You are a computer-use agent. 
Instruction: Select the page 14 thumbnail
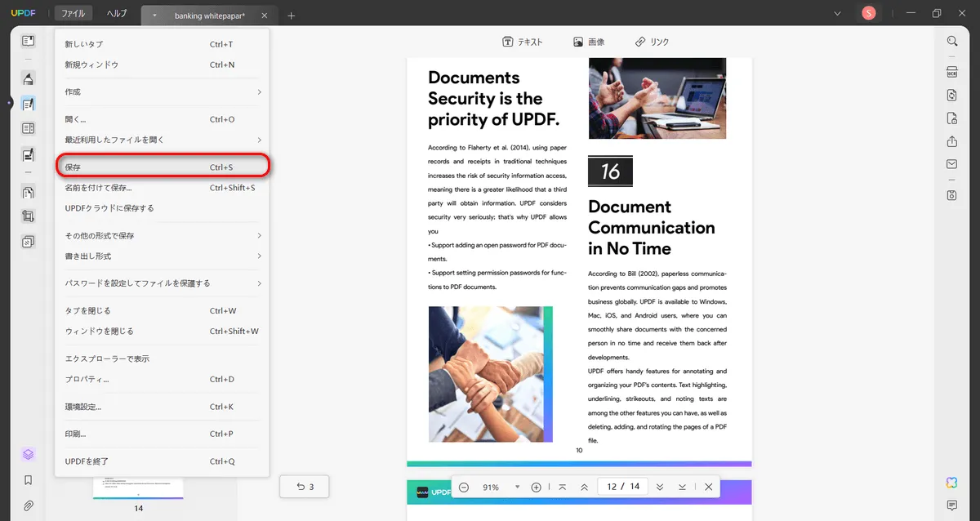point(138,488)
